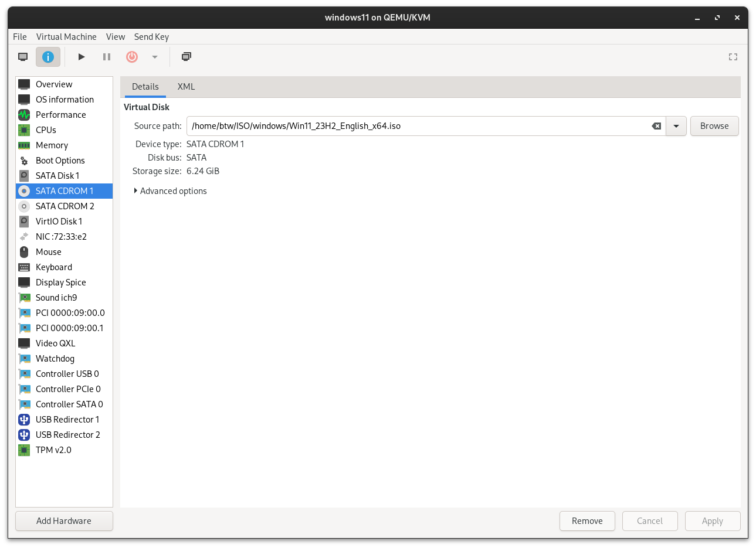
Task: Open the Virtual Machine menu
Action: click(66, 36)
